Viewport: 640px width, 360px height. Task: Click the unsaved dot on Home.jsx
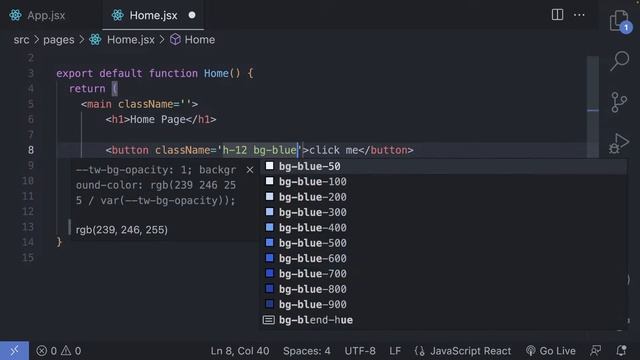click(x=192, y=15)
